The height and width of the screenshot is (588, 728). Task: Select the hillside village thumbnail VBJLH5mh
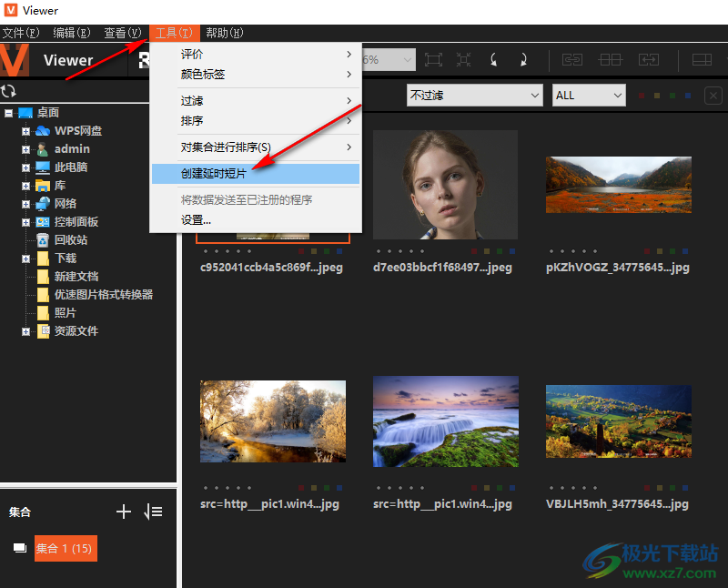coord(619,421)
